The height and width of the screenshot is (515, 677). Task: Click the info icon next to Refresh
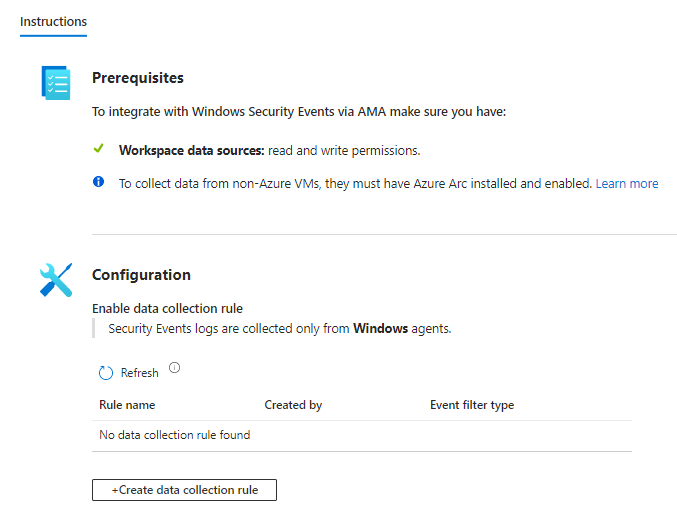175,368
